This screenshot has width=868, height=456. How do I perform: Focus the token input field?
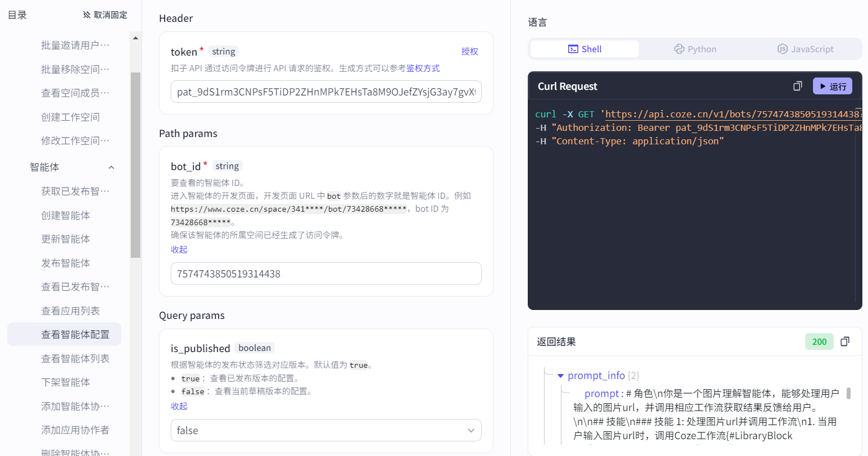point(326,92)
